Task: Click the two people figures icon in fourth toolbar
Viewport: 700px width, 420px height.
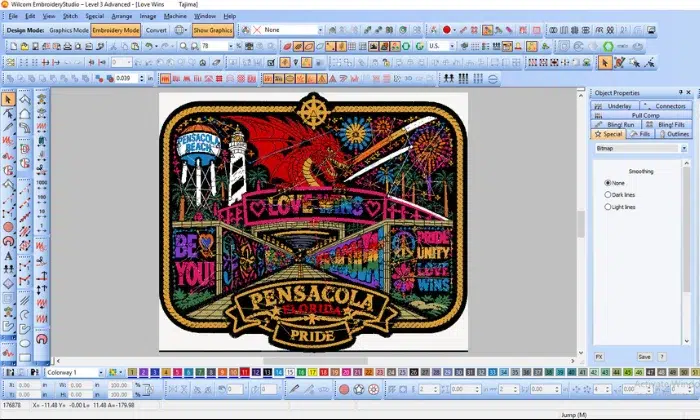Action: pyautogui.click(x=449, y=79)
